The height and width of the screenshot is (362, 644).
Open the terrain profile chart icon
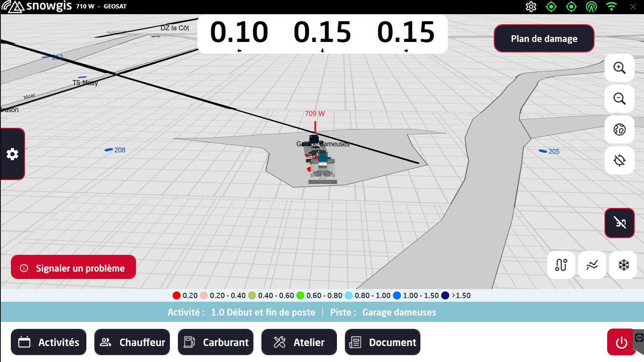(x=592, y=265)
